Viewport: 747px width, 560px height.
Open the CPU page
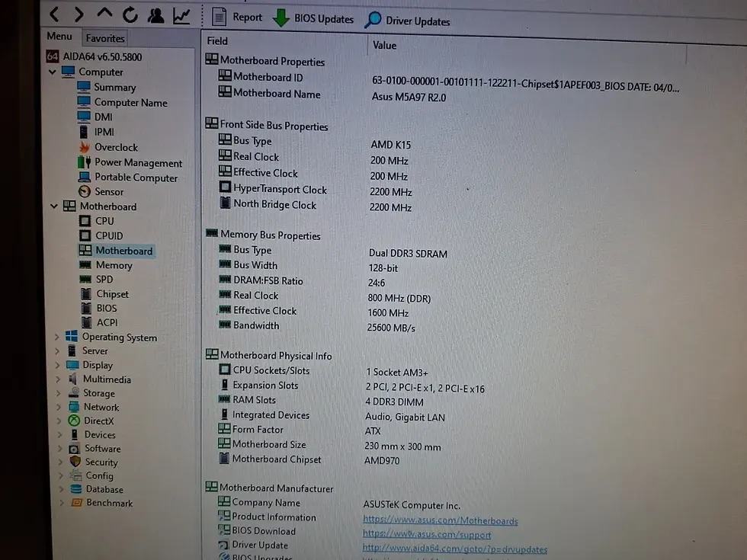click(97, 221)
